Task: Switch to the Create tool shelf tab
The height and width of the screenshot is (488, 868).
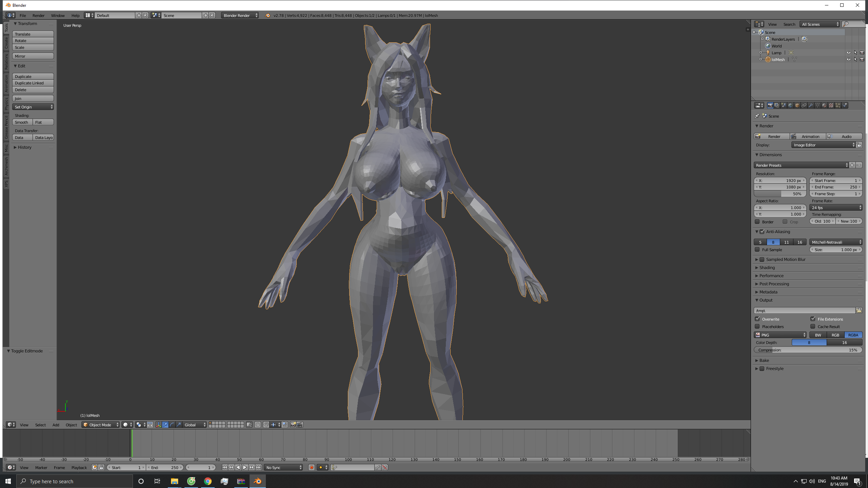Action: [x=6, y=43]
